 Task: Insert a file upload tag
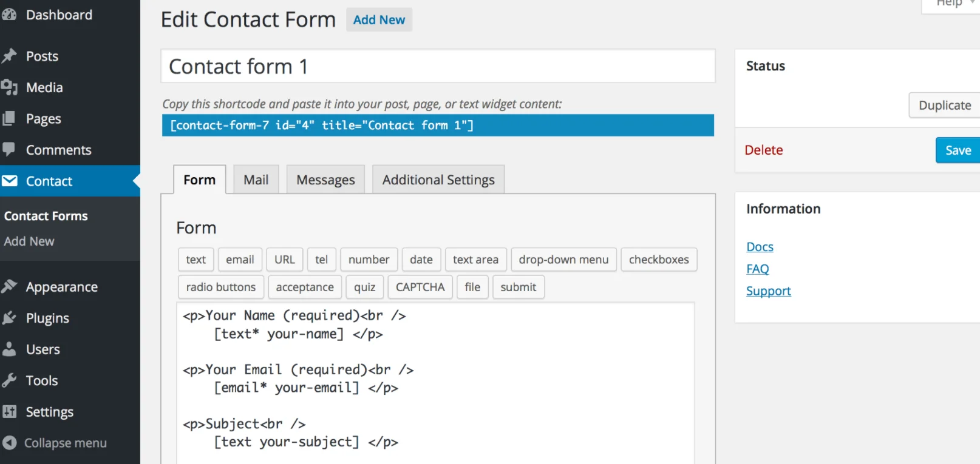coord(472,287)
